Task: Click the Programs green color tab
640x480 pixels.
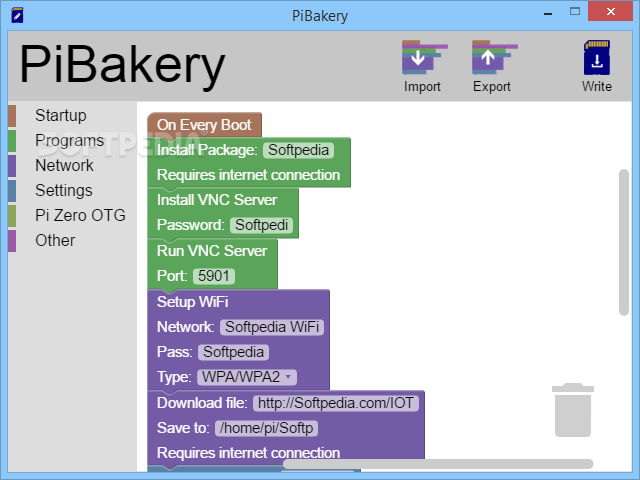Action: click(x=12, y=140)
